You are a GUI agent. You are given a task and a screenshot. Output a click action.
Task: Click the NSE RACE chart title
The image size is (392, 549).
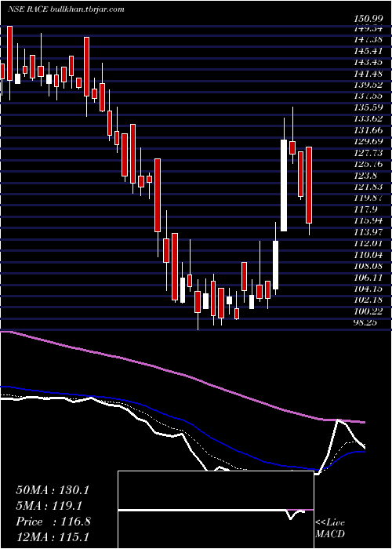[x=66, y=9]
